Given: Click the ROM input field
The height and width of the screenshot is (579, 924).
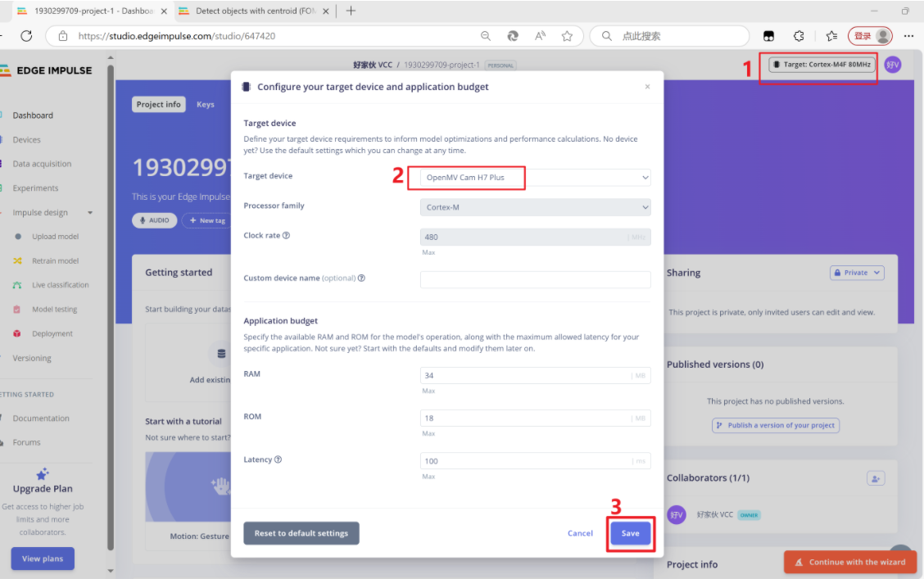Looking at the screenshot, I should tap(535, 418).
